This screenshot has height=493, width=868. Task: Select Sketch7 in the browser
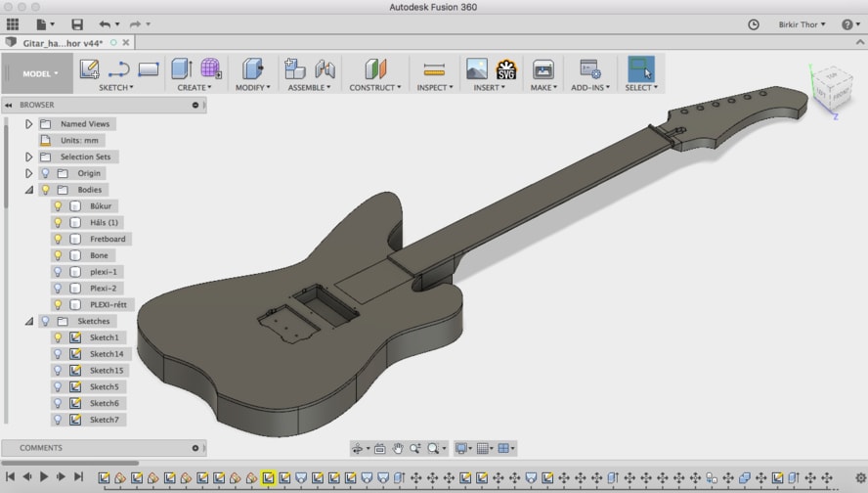pos(104,420)
